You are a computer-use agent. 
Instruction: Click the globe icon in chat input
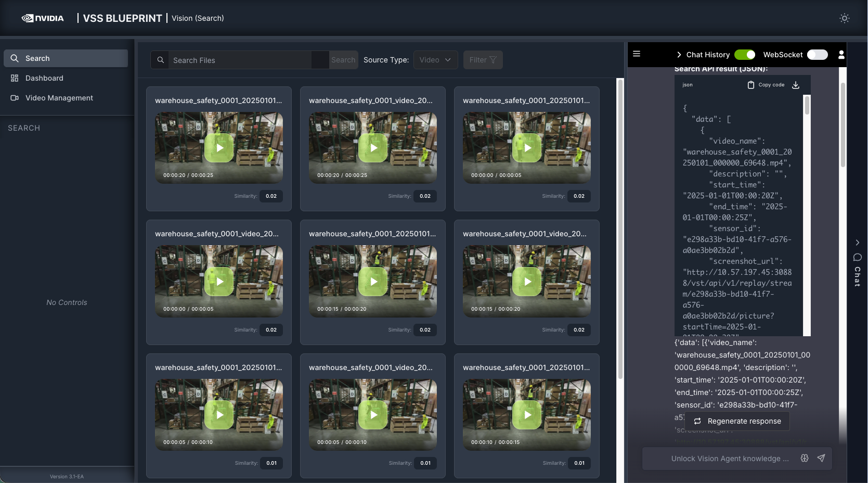coord(805,458)
